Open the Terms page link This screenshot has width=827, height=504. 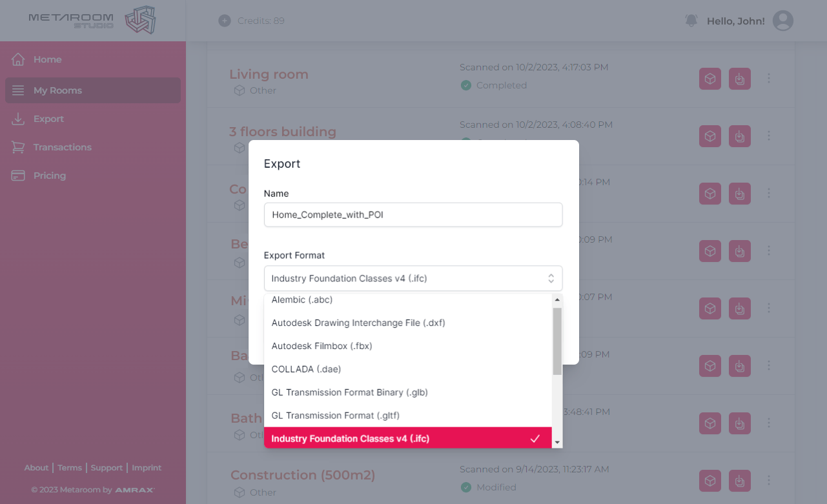(69, 467)
